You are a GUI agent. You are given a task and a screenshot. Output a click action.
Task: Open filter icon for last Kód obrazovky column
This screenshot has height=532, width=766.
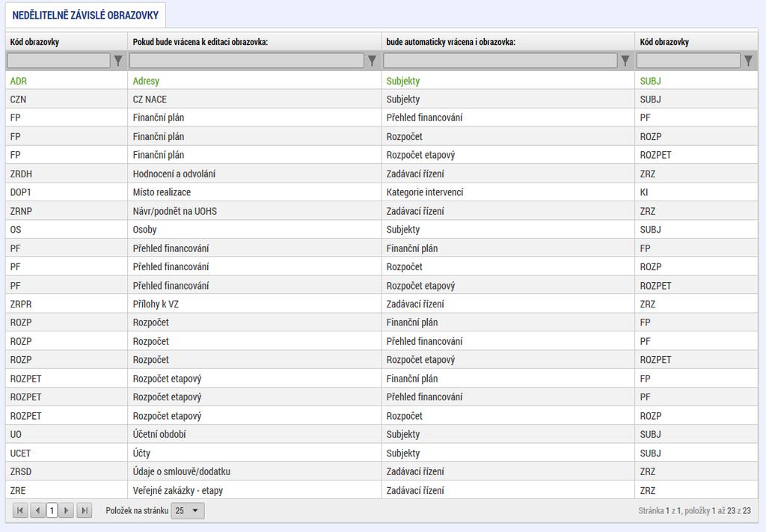(748, 61)
